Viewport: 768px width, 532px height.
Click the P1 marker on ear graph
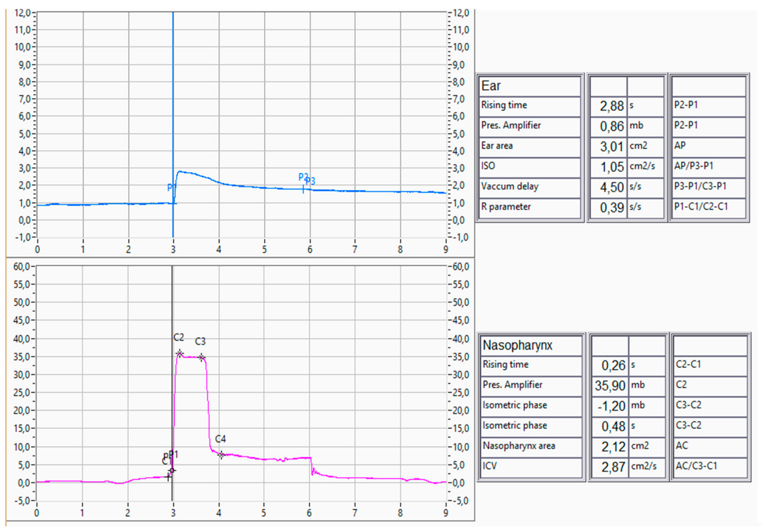(x=172, y=187)
